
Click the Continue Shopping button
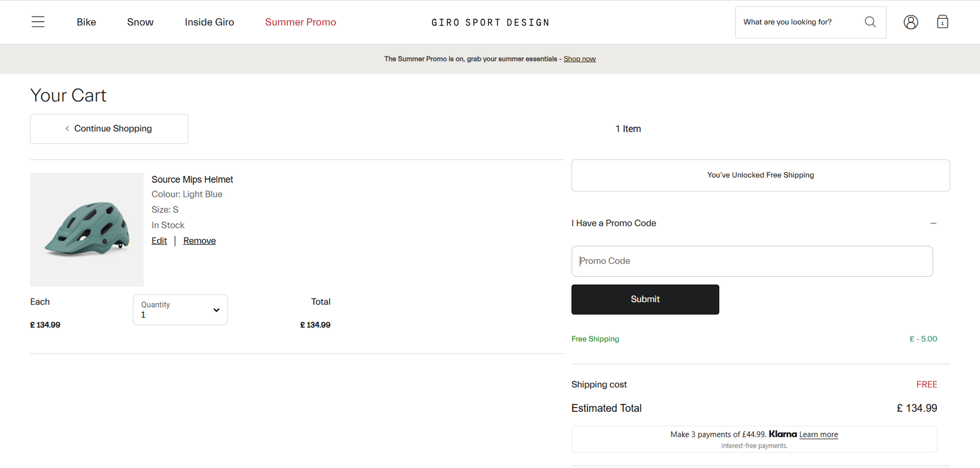tap(109, 129)
